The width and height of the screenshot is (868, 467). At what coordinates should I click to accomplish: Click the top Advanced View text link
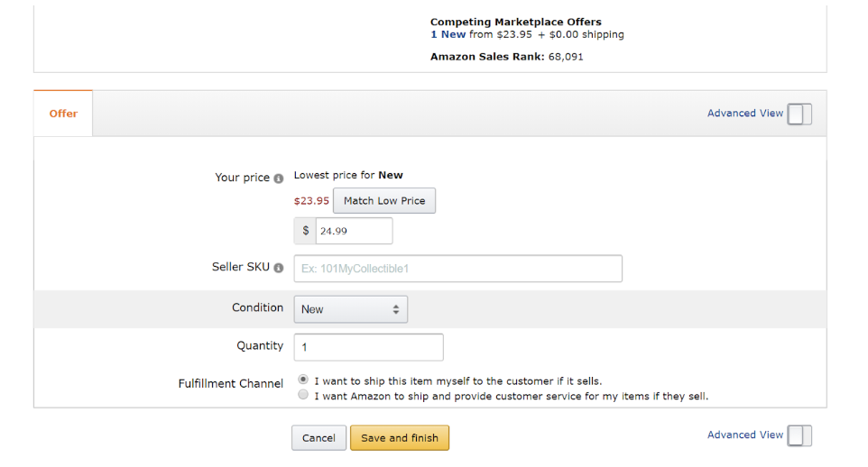[745, 113]
